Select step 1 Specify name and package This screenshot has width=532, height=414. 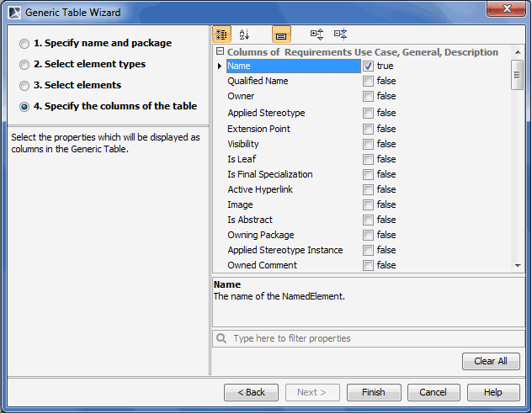pos(24,44)
